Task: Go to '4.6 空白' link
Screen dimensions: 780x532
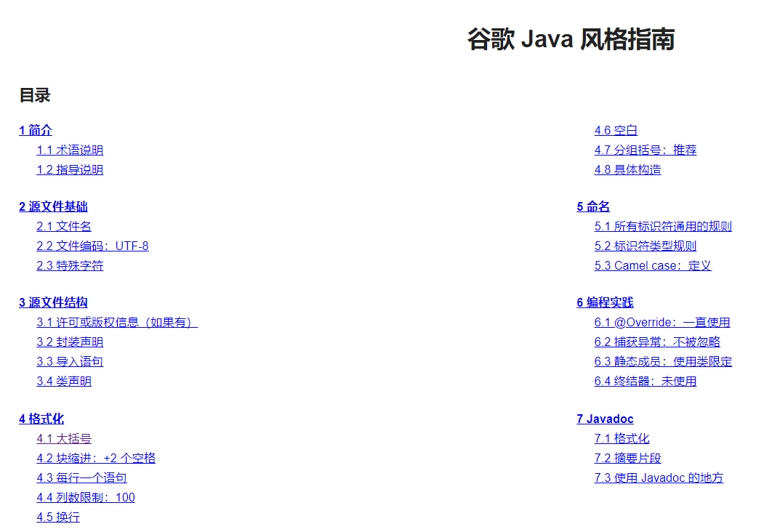Action: 616,130
